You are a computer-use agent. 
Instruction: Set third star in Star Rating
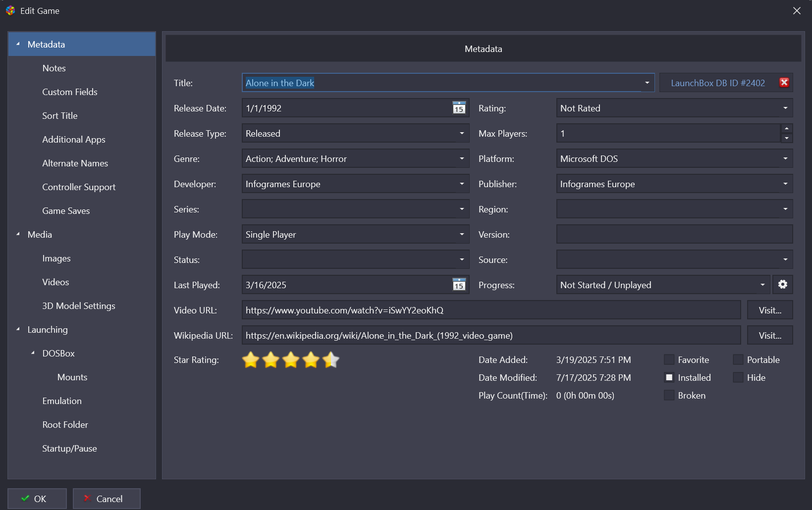pos(291,360)
